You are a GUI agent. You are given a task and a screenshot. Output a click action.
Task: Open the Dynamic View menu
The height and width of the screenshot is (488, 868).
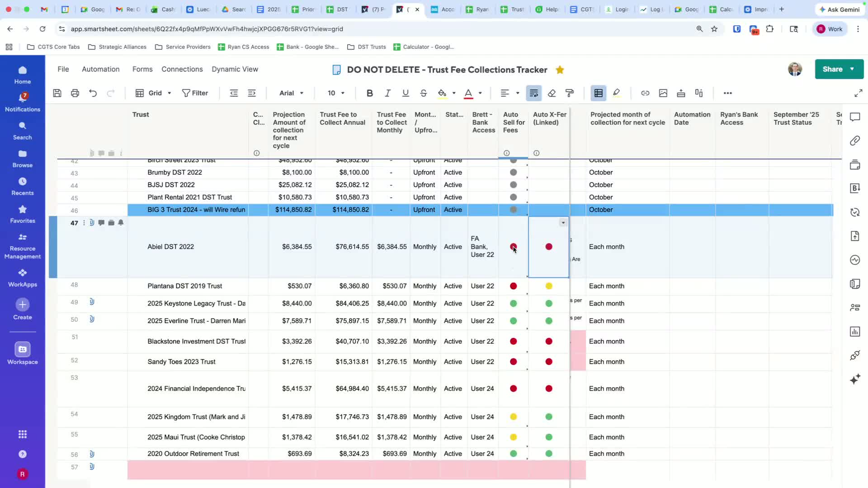pyautogui.click(x=235, y=69)
